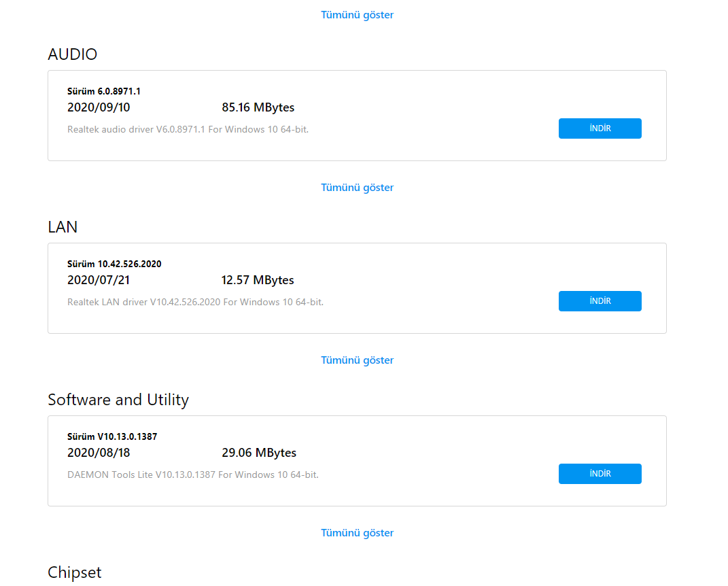Click the Sürüm 10.42.526.2020 version label
This screenshot has width=728, height=586.
pyautogui.click(x=114, y=264)
